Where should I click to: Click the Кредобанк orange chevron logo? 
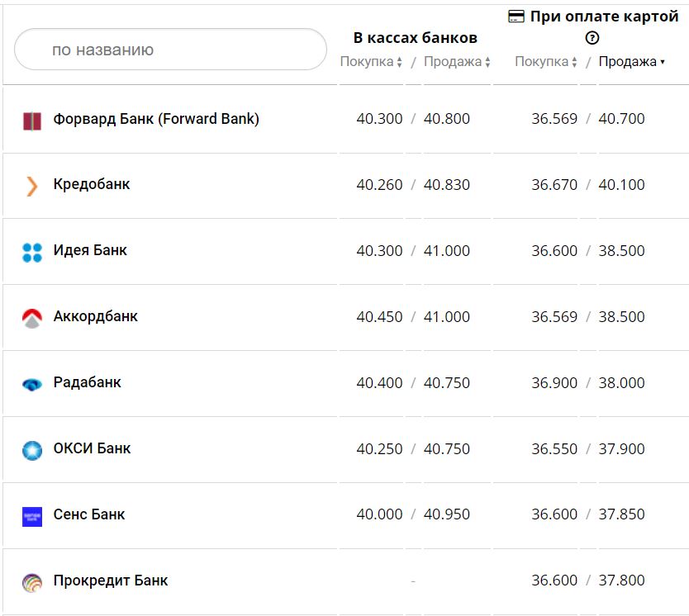(x=31, y=186)
